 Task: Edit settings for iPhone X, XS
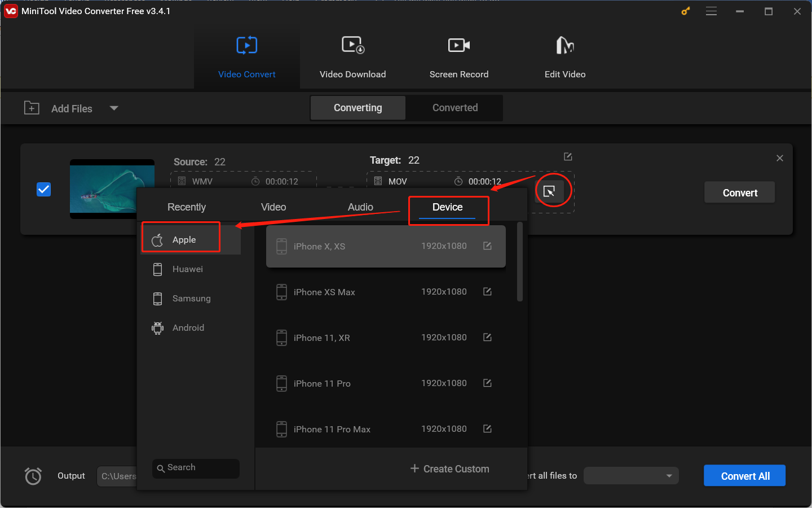coord(488,246)
